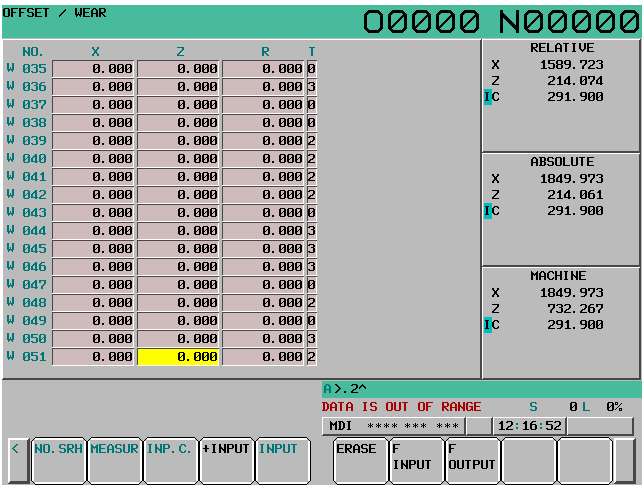This screenshot has width=644, height=489.
Task: Select R wear value for W 050
Action: 263,339
